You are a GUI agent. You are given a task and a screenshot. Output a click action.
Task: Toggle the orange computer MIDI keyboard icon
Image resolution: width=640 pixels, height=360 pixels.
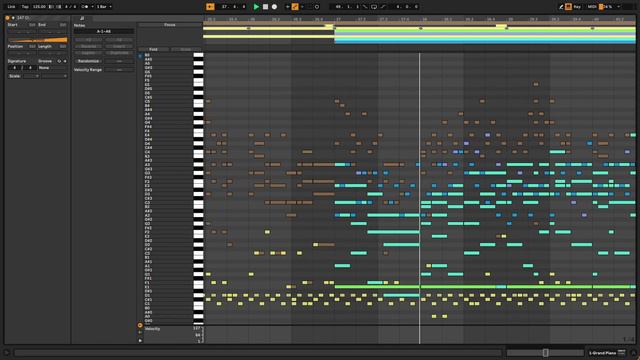(568, 7)
